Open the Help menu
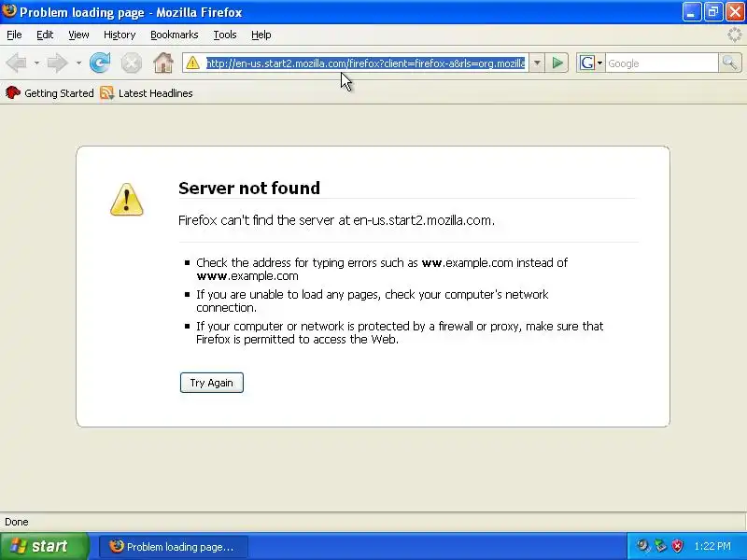747x560 pixels. [261, 35]
